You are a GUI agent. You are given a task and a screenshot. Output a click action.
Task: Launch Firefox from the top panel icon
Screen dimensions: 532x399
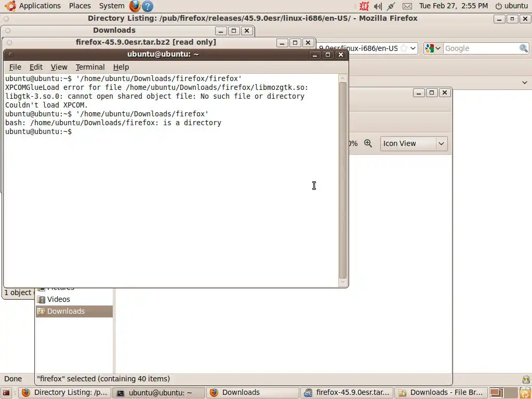[135, 6]
